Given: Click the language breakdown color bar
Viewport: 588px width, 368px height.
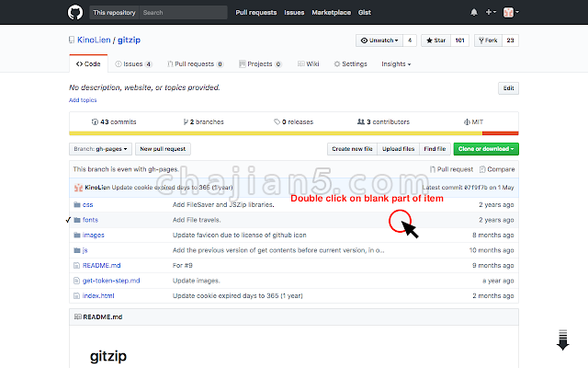Looking at the screenshot, I should point(294,133).
